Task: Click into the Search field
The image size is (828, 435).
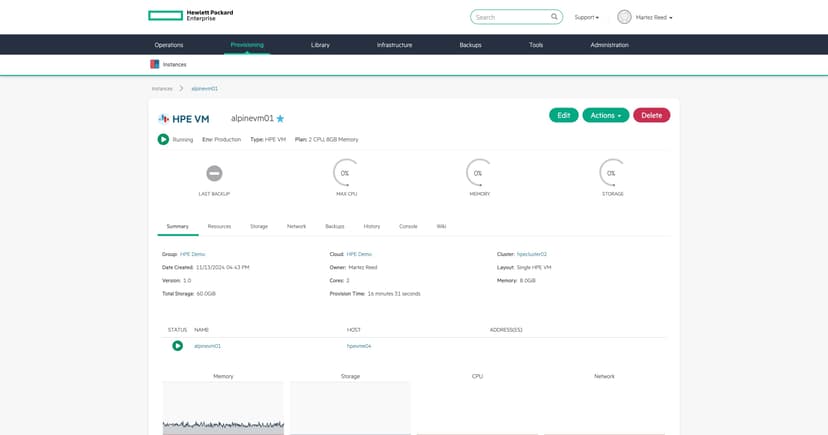Action: tap(510, 17)
